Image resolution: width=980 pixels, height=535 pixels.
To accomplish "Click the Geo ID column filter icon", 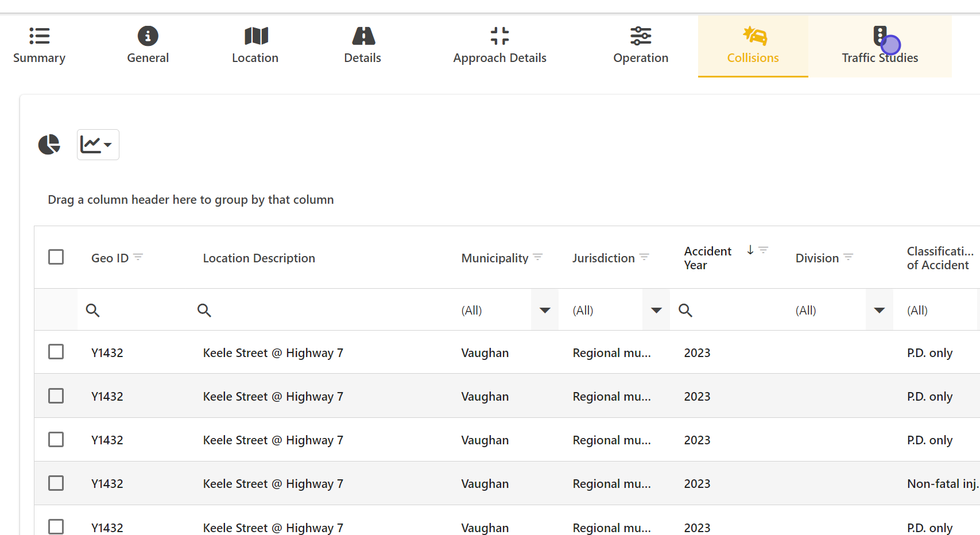I will click(138, 257).
